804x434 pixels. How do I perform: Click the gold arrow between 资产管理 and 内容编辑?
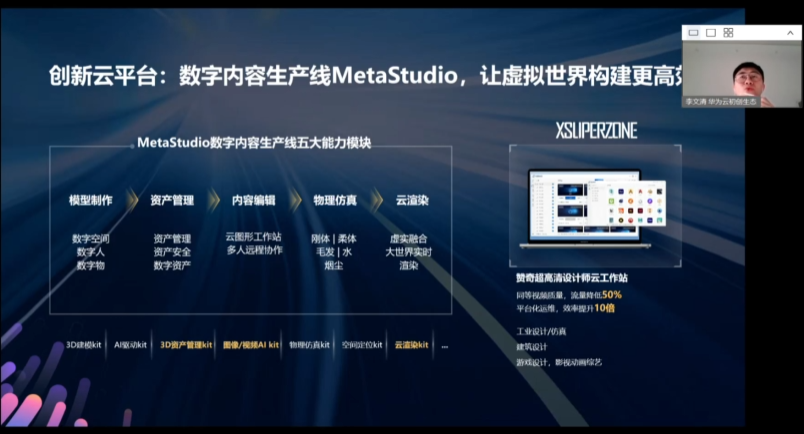pos(214,200)
